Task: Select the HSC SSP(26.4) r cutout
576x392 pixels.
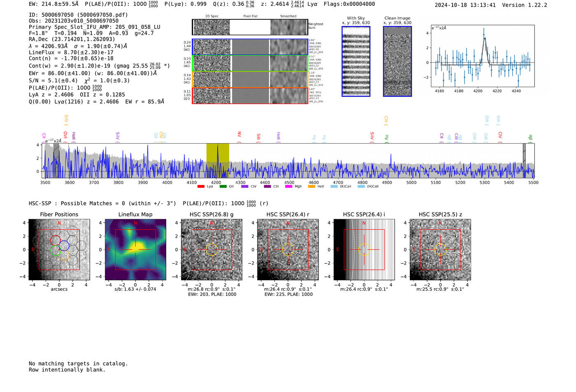Action: coord(288,250)
